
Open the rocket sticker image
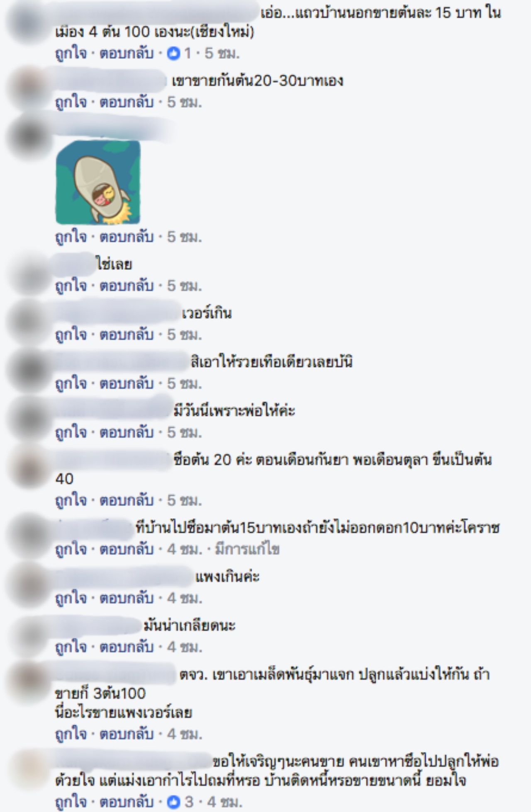[x=98, y=183]
